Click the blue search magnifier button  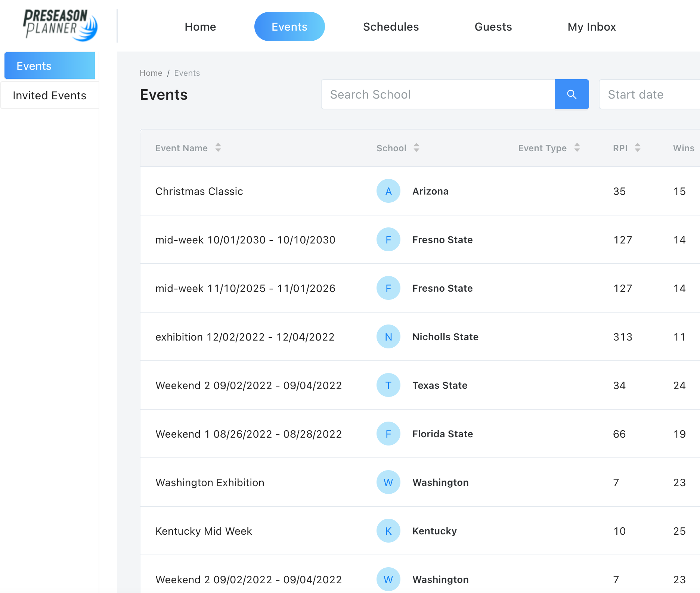click(572, 94)
